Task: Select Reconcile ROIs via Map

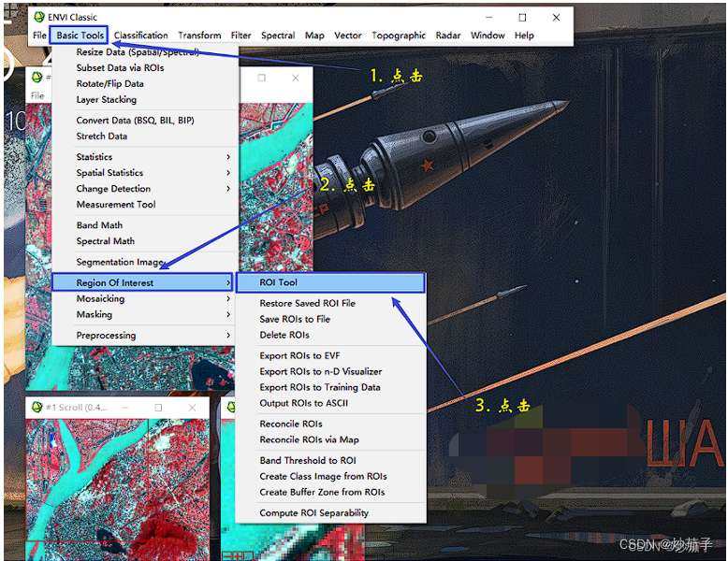Action: click(330, 439)
